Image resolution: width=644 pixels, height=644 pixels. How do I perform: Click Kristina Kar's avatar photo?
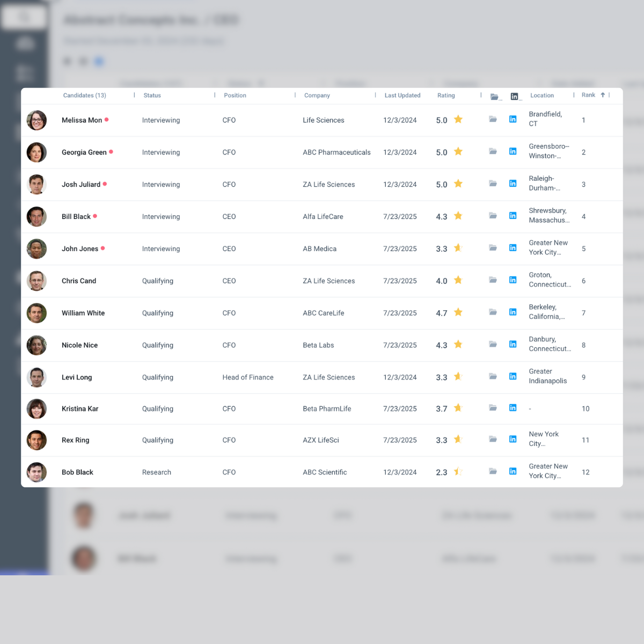[36, 409]
